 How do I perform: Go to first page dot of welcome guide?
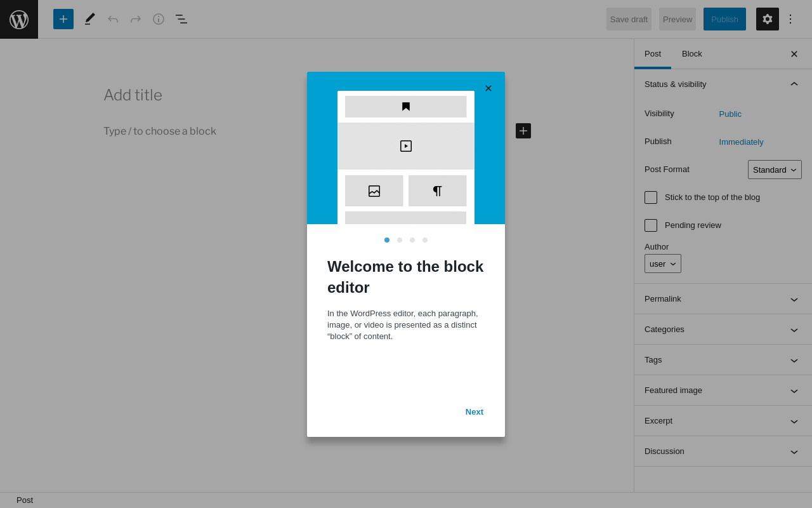click(387, 240)
